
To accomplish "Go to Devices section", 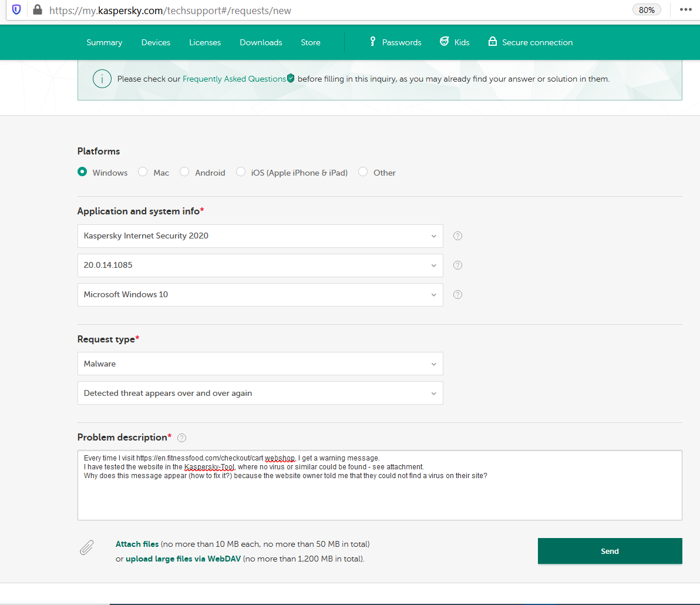I will pos(156,42).
